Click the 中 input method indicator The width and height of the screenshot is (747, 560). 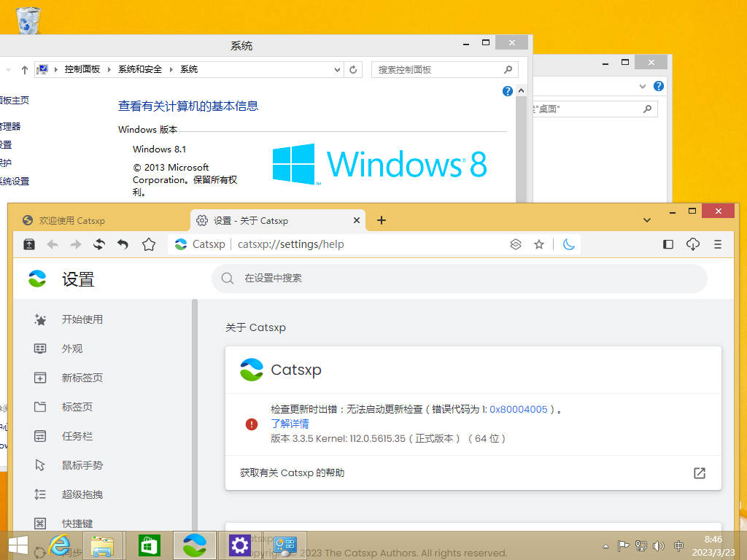tap(679, 546)
